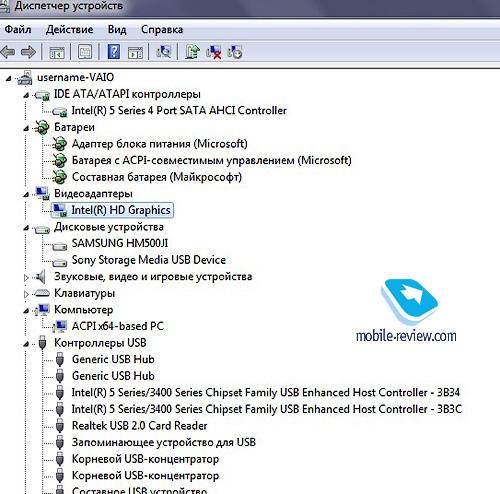
Task: Click Show/Hide console tree toolbar icon
Action: 57,52
